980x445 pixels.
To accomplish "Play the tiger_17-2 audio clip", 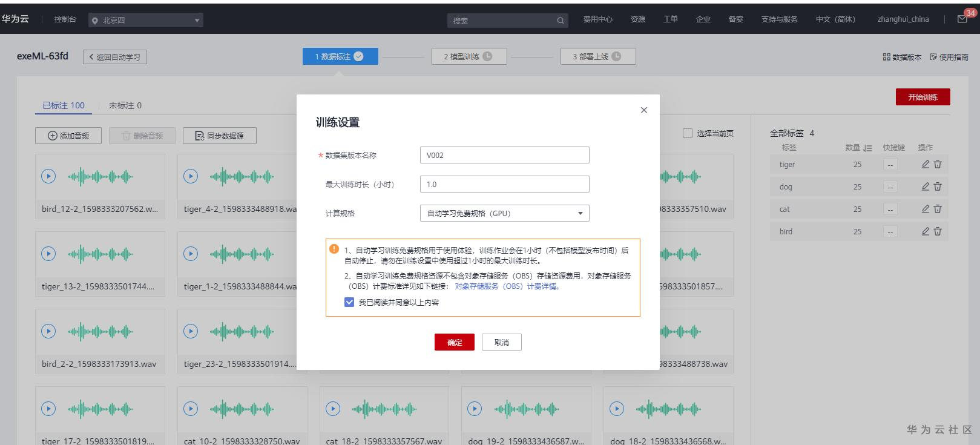I will coord(48,409).
